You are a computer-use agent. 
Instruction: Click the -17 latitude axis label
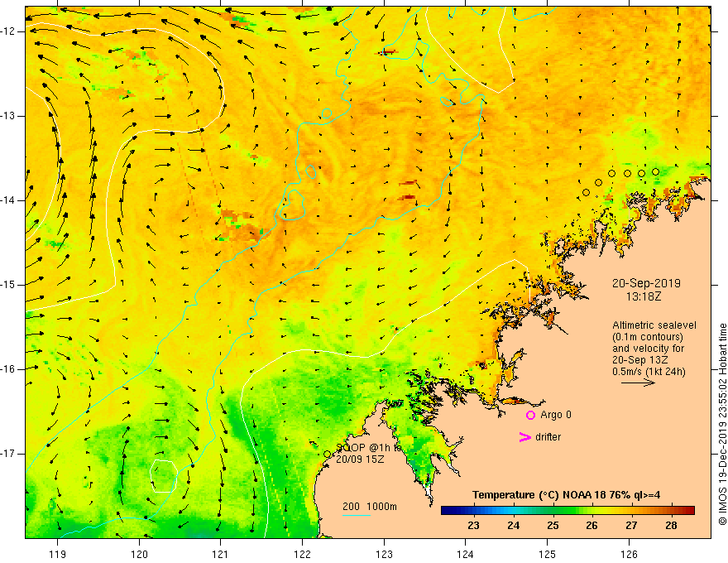click(x=8, y=454)
